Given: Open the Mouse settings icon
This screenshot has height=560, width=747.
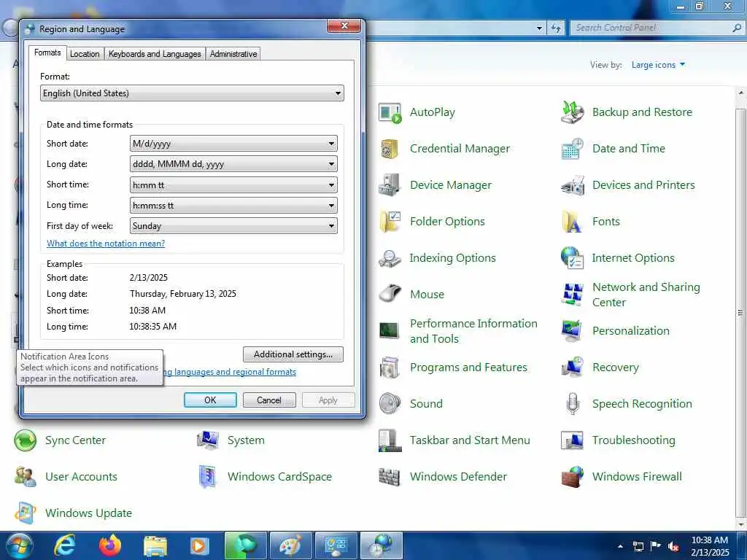Looking at the screenshot, I should 390,295.
